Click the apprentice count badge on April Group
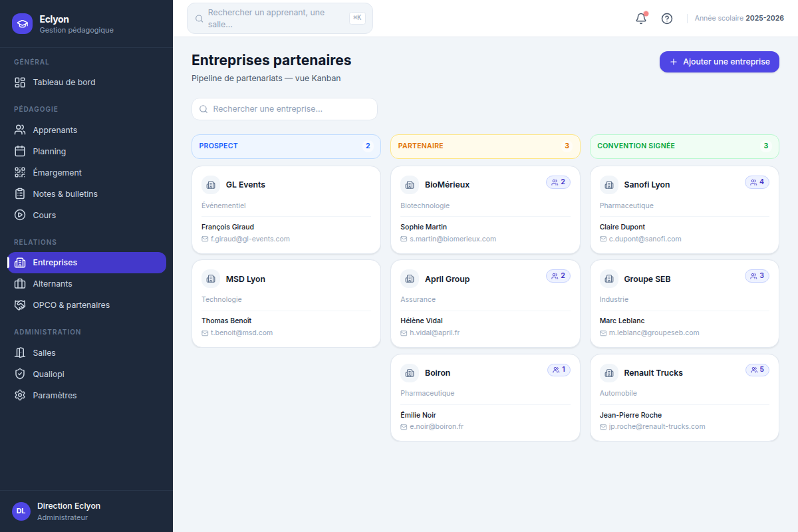798x532 pixels. tap(558, 276)
